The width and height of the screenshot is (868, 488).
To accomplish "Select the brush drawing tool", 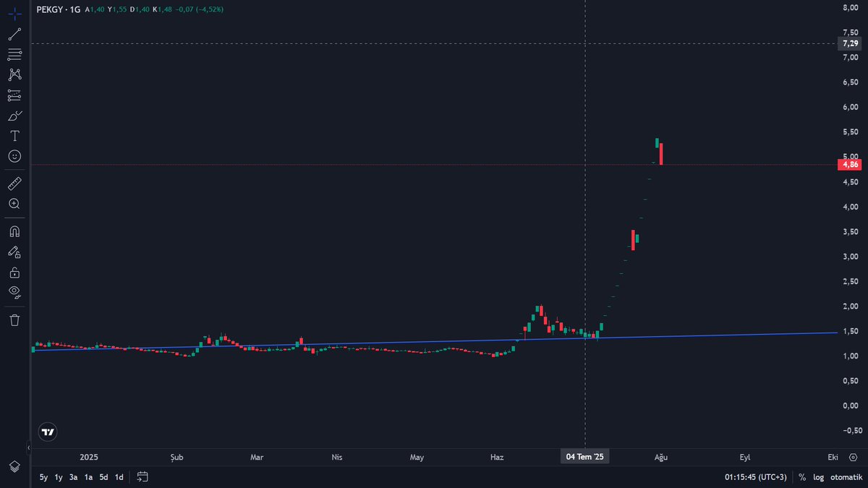I will tap(14, 116).
